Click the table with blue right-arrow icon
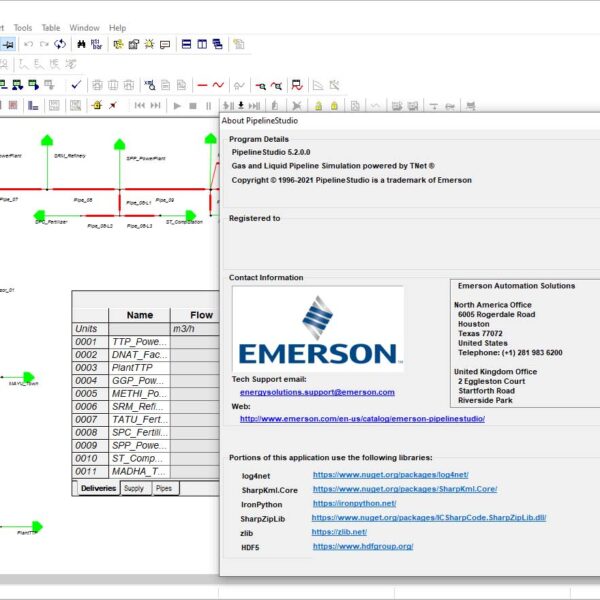The width and height of the screenshot is (600, 600). point(33,85)
